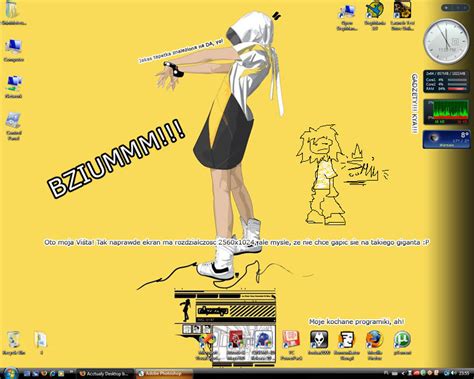Click the second Quick Launch icon beside the blue one
The width and height of the screenshot is (474, 379).
36,374
